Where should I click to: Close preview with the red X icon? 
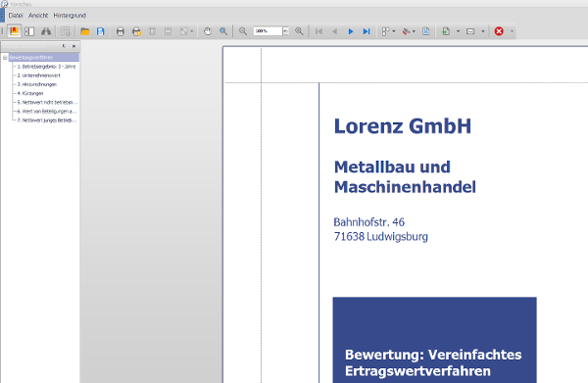pyautogui.click(x=499, y=31)
